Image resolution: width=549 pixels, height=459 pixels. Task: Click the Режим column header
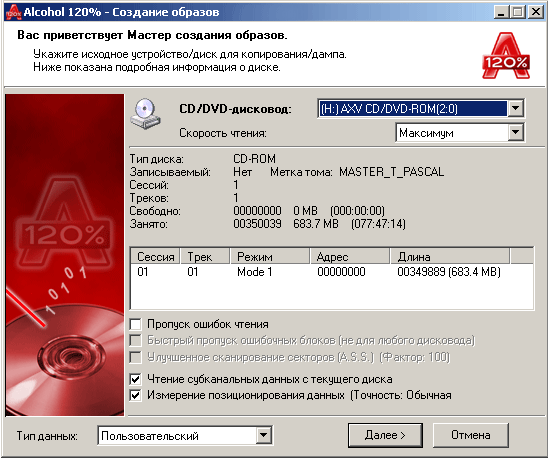[x=270, y=257]
